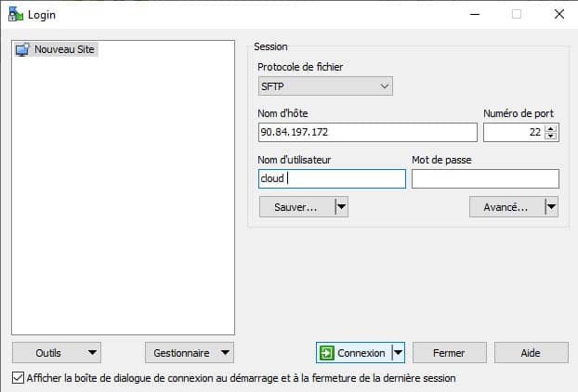This screenshot has height=392, width=578.
Task: Click the green Connexion arrow icon
Action: (326, 353)
